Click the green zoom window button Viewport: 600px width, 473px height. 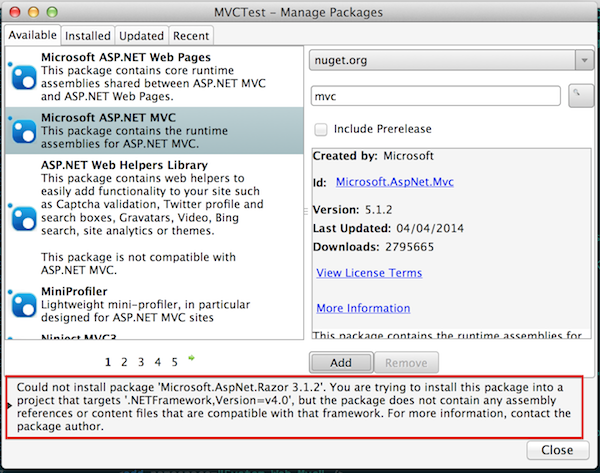point(52,12)
